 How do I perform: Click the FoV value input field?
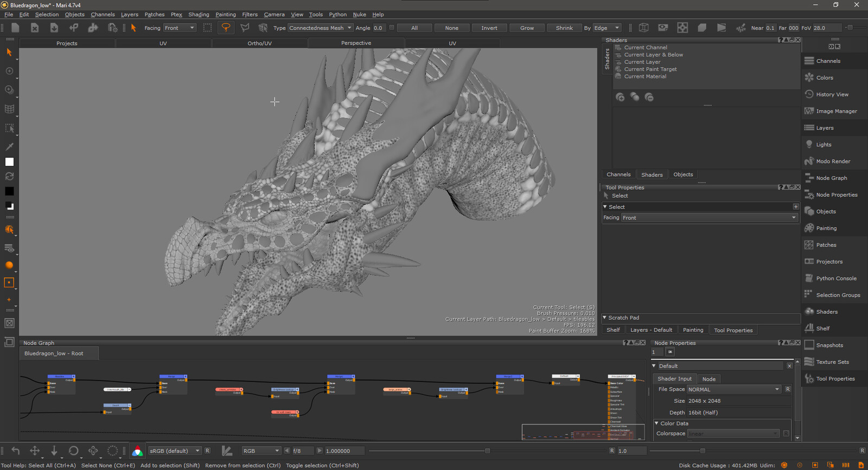point(827,28)
